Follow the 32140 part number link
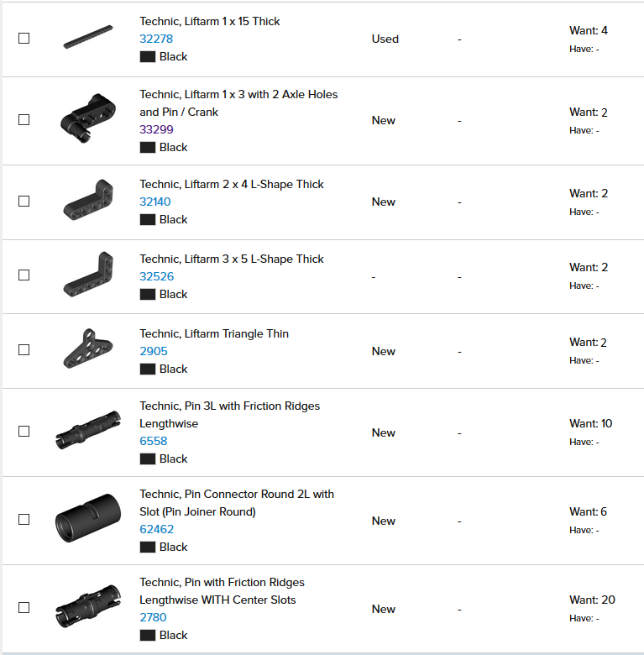 point(155,202)
